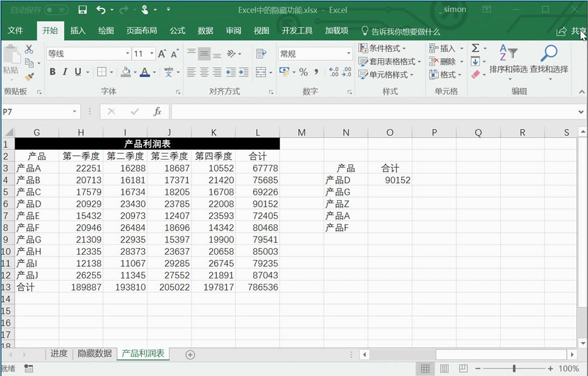The image size is (588, 376).
Task: Apply underline to the selection
Action: [x=76, y=72]
